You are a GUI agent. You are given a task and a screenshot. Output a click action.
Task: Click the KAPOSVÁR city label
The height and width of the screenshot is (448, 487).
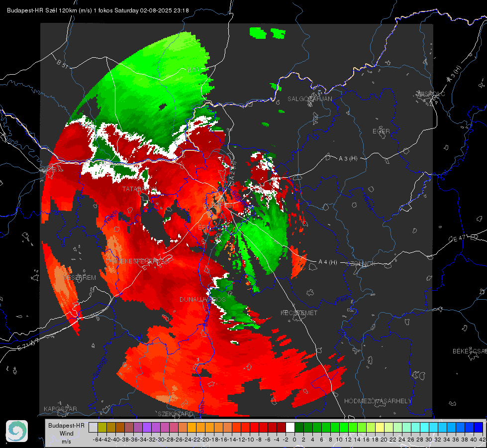(x=60, y=409)
